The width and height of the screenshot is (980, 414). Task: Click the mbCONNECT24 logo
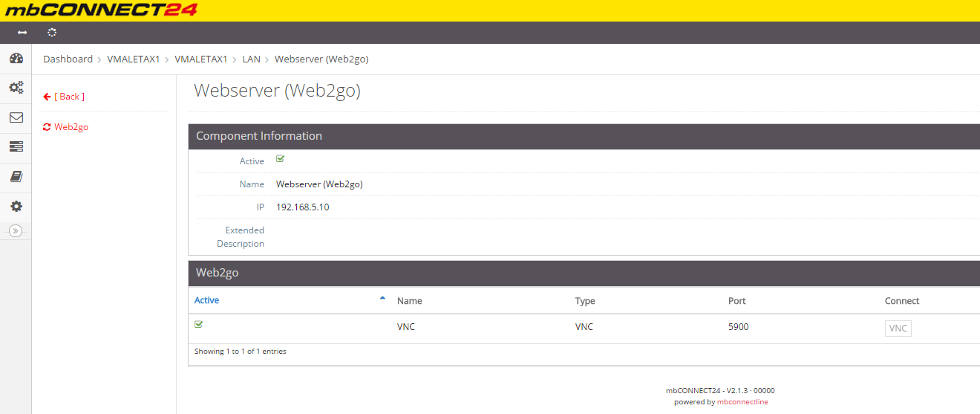tap(101, 10)
